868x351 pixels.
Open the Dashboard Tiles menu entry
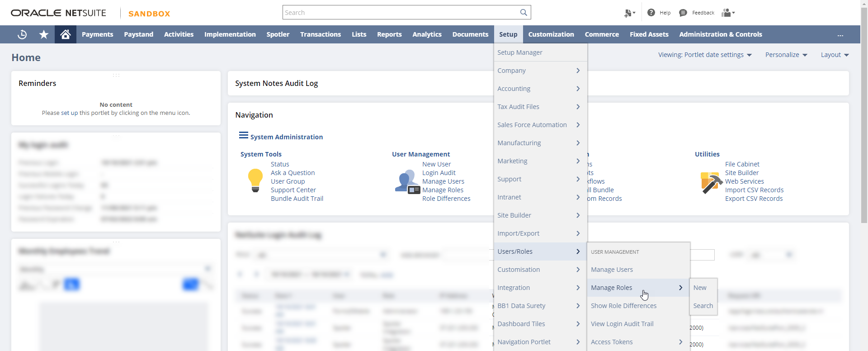click(x=541, y=324)
